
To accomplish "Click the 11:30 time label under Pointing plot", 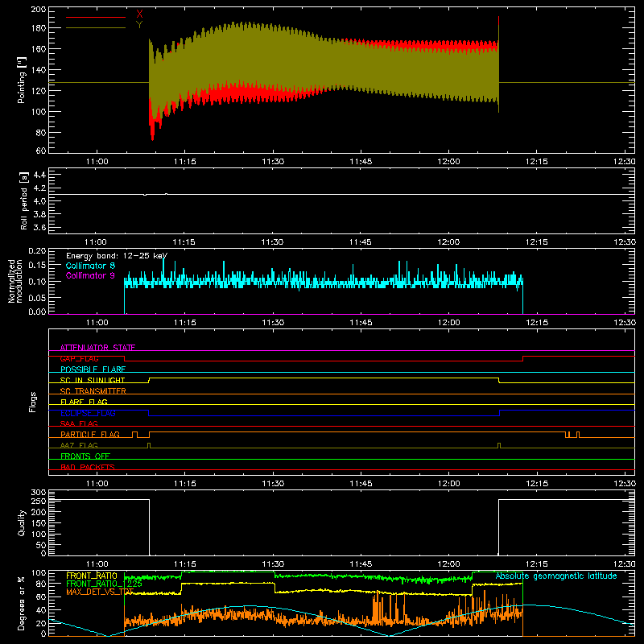I will pos(273,162).
